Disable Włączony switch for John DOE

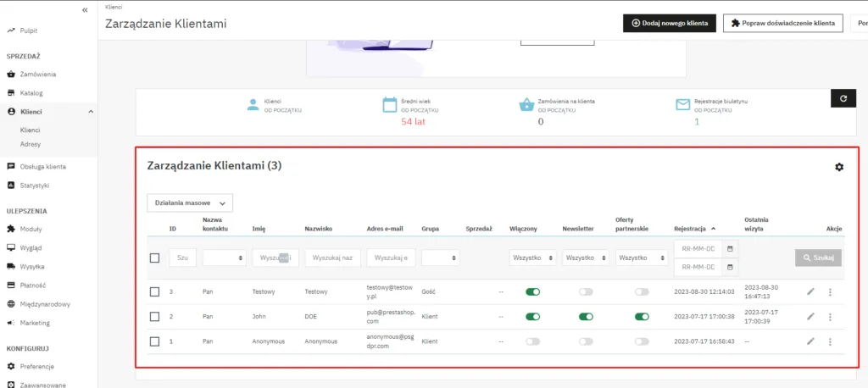pos(533,317)
